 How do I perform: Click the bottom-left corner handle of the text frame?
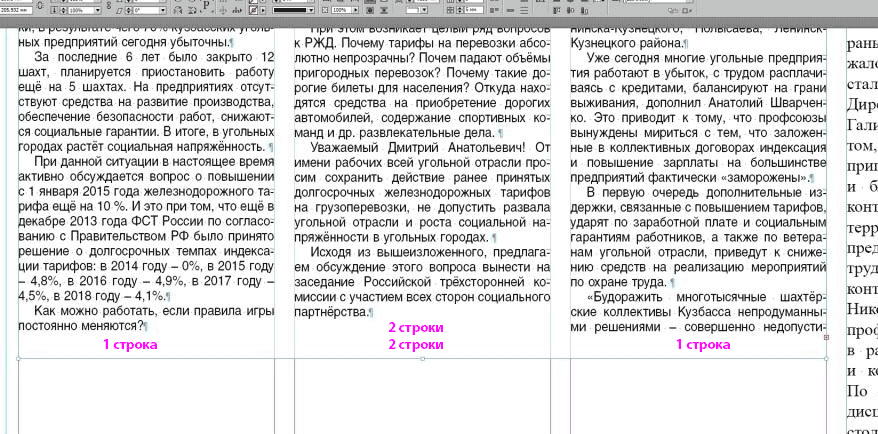[x=18, y=358]
